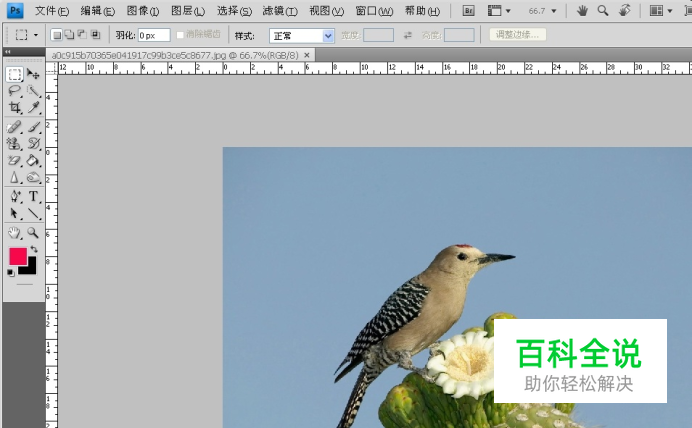
Task: Select the Pen tool
Action: [14, 196]
